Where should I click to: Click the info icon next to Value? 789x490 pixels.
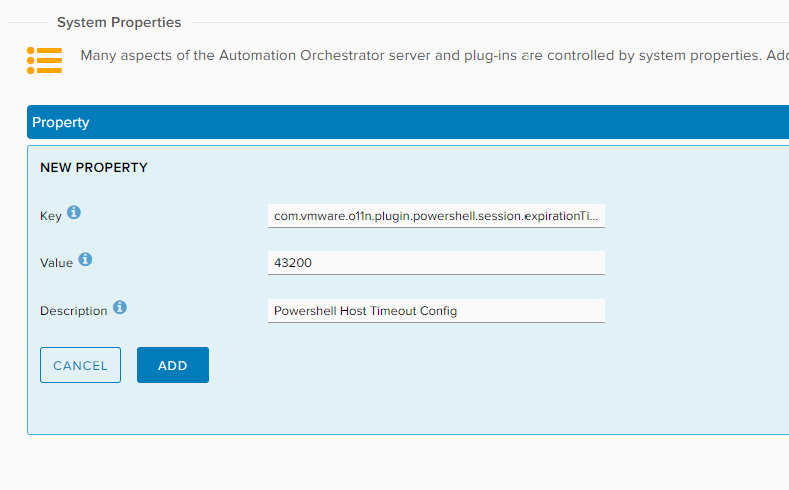click(85, 260)
